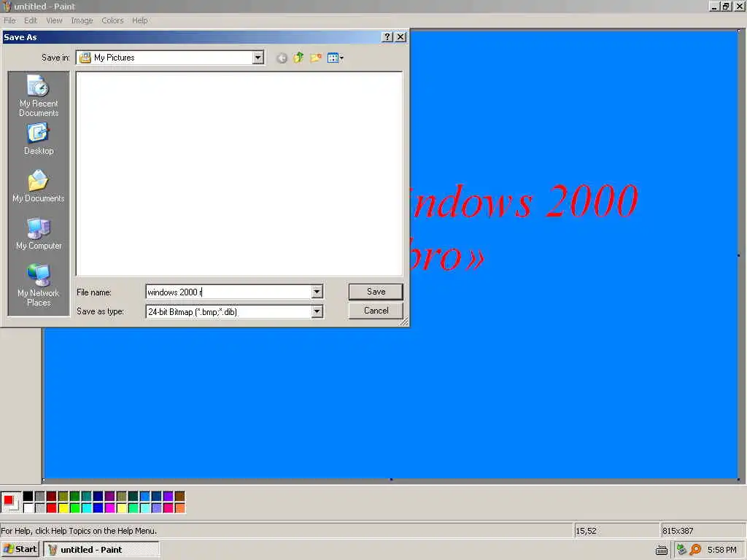Click the Save As dialog resize grip
The image size is (747, 560).
(404, 322)
